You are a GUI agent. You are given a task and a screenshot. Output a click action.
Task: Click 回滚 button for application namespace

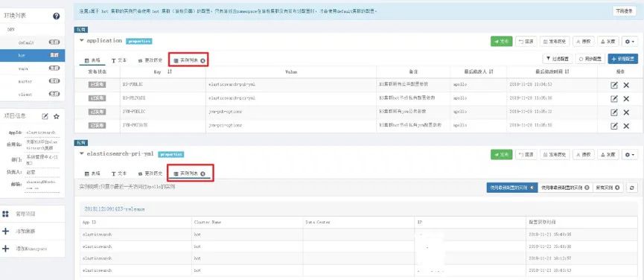(x=526, y=42)
